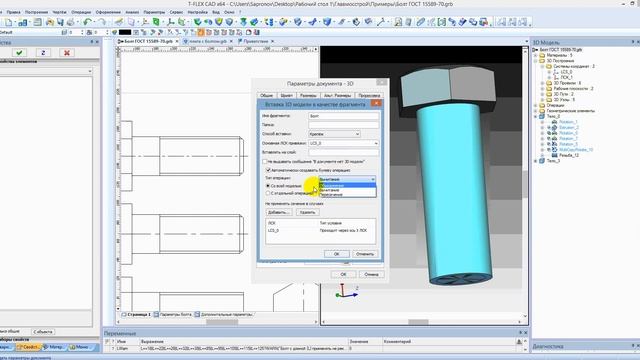Click the Resьба_12 thread icon in tree
Image resolution: width=640 pixels, height=360 pixels.
pos(555,155)
